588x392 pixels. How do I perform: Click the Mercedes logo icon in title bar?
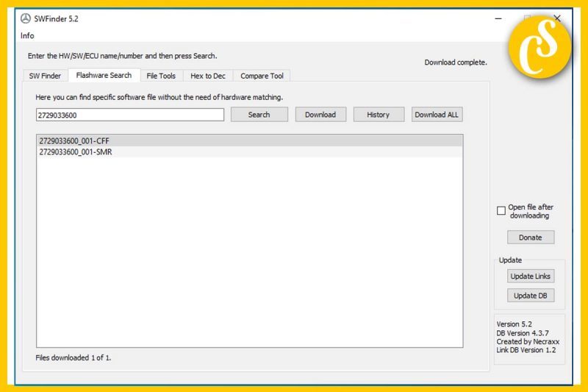click(x=26, y=18)
